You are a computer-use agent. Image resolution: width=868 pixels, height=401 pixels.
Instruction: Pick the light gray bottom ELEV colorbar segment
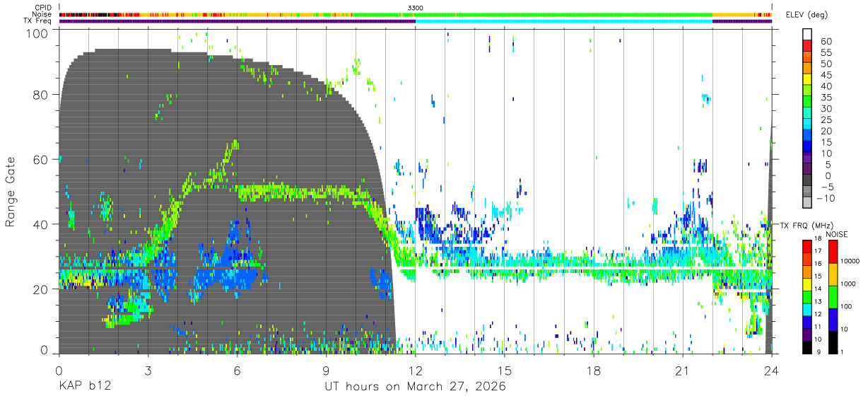(807, 203)
